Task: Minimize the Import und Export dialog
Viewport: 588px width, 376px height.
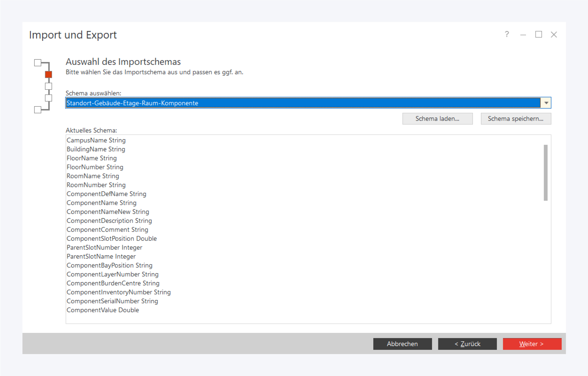Action: click(523, 35)
